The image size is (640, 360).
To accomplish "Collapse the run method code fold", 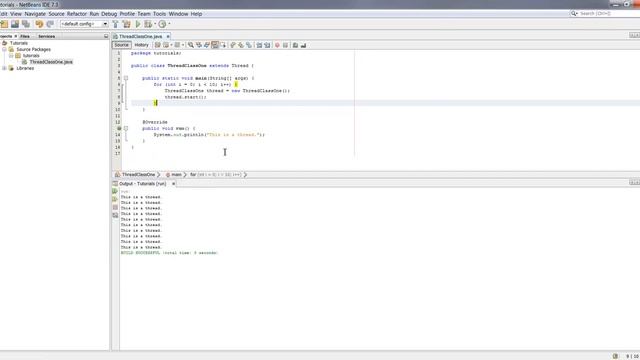I will tap(126, 128).
